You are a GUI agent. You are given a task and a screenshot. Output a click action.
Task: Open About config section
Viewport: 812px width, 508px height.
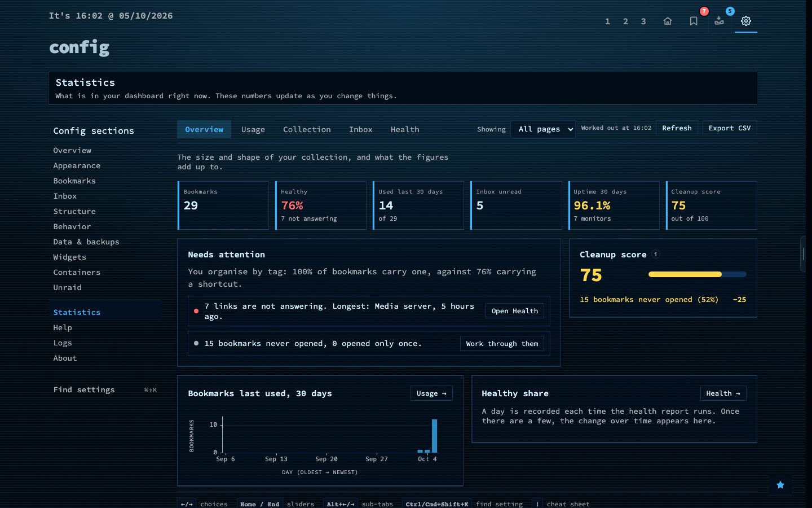(105, 358)
